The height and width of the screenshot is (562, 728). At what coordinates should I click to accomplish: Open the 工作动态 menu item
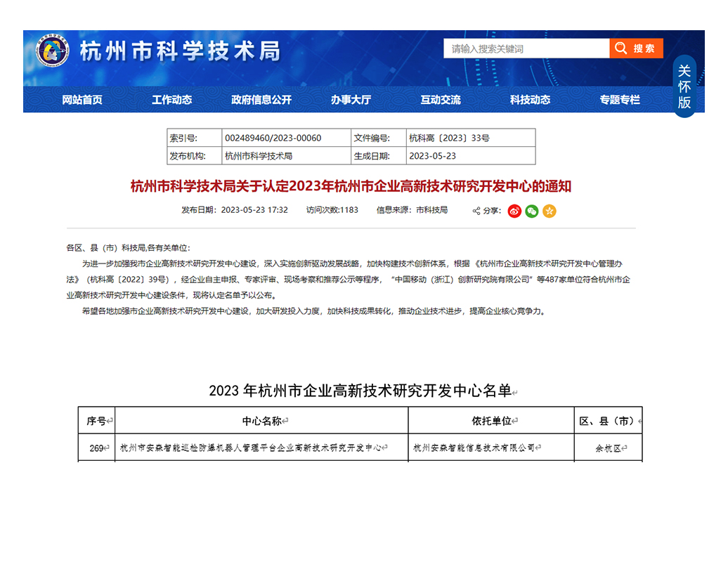pyautogui.click(x=171, y=100)
